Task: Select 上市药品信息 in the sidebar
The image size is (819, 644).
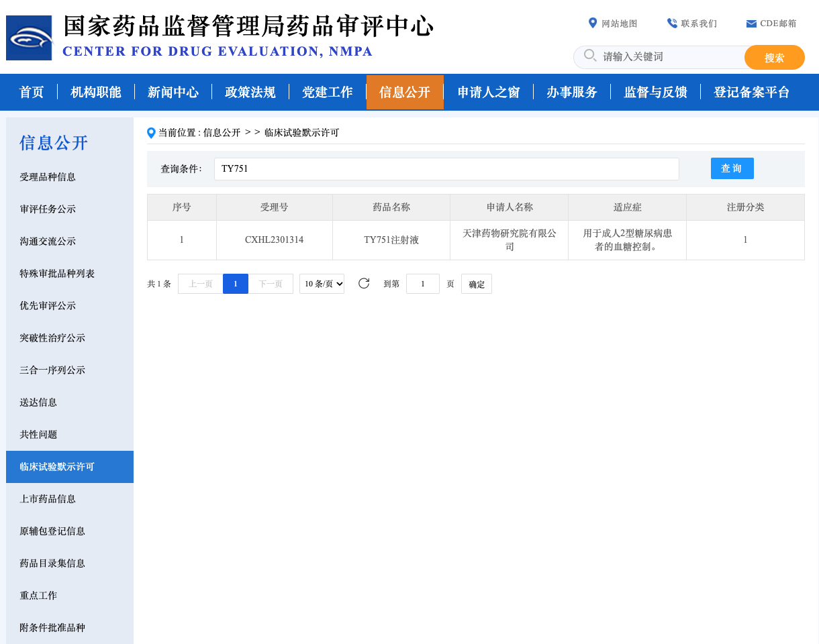Action: (x=48, y=499)
